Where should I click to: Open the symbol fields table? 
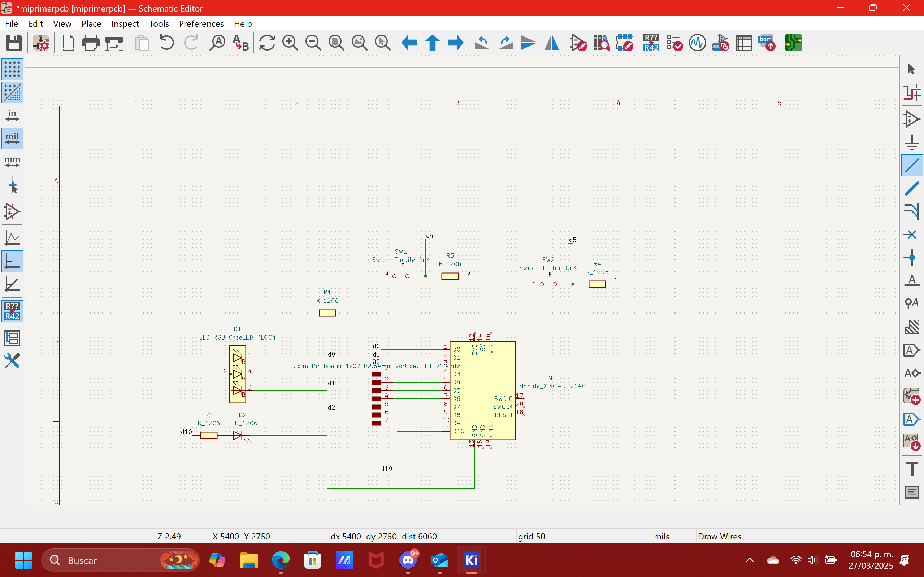(744, 42)
